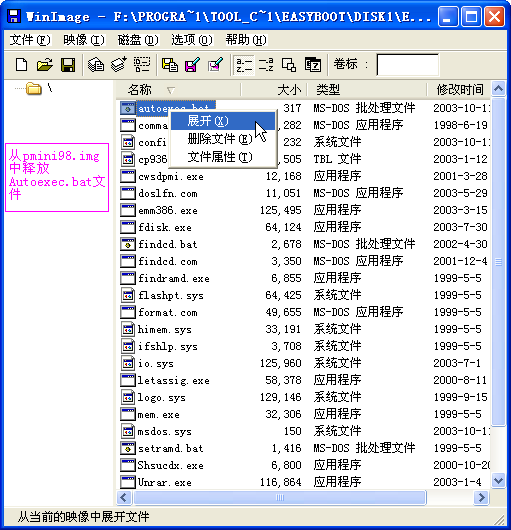Click the msdos.sys file icon
Screen dimensions: 511x530
click(x=127, y=431)
